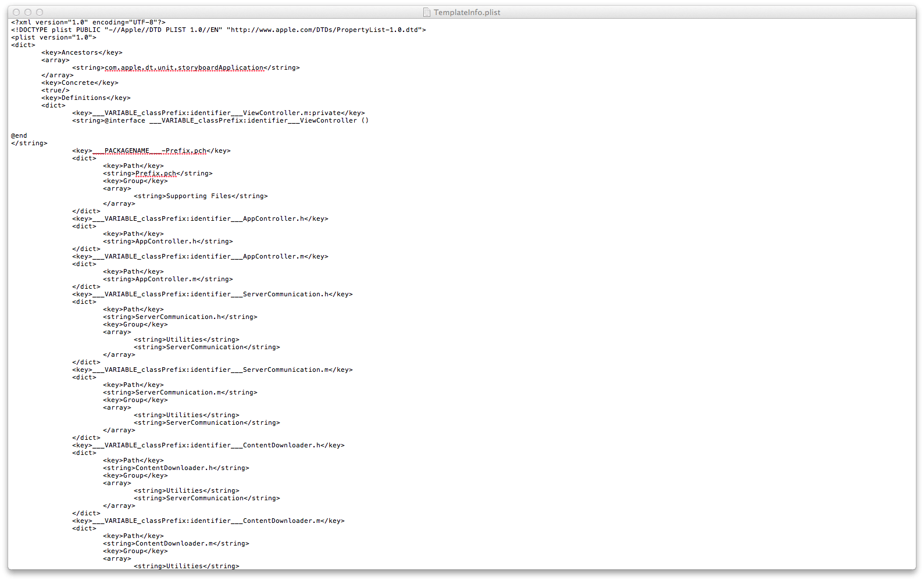This screenshot has width=924, height=581.
Task: Click the DOCTYPE plist PUBLIC line
Action: coord(219,30)
